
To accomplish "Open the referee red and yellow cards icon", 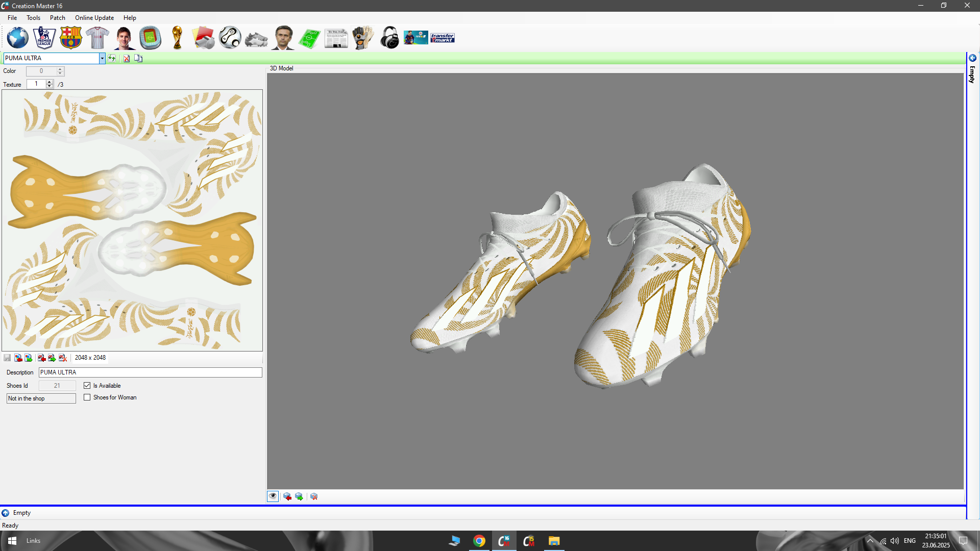I will click(204, 38).
